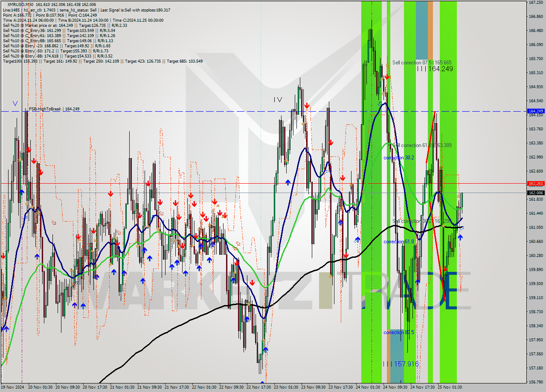The height and width of the screenshot is (392, 546).
Task: Click the 'Sell %10 @ Entry -23: 168.862' line
Action: click(x=56, y=46)
